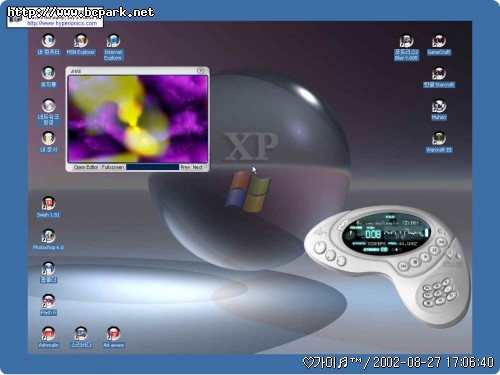Click the 0:08 time display in Winamp
500x375 pixels.
coord(373,234)
